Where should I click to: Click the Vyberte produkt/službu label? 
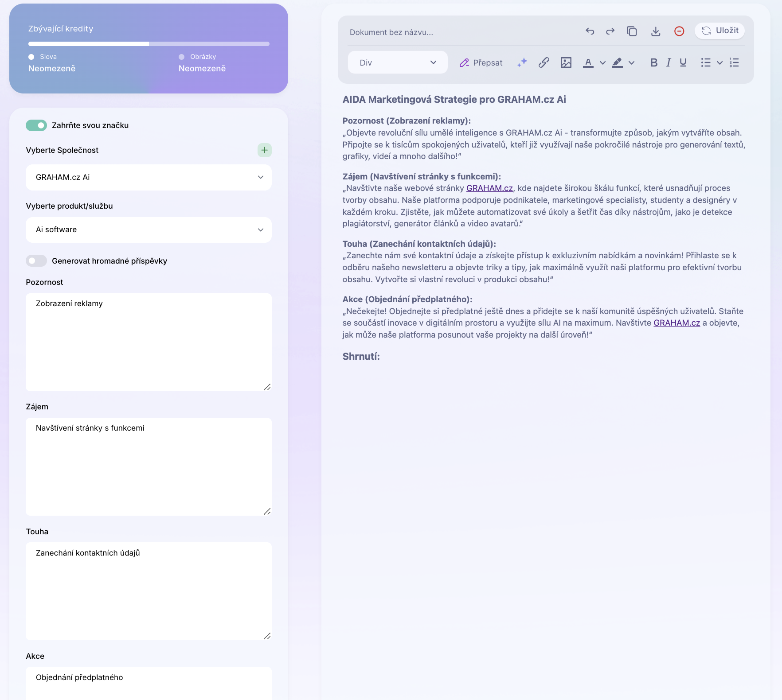(69, 206)
